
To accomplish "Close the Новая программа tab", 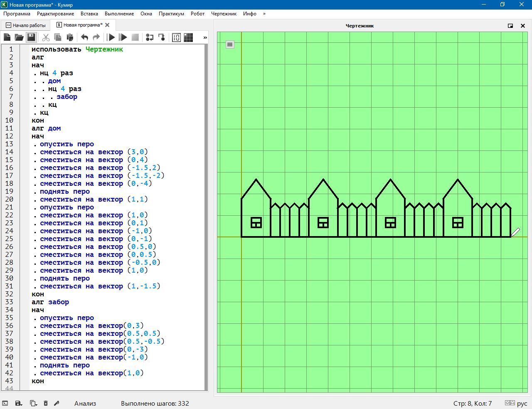I will (107, 25).
